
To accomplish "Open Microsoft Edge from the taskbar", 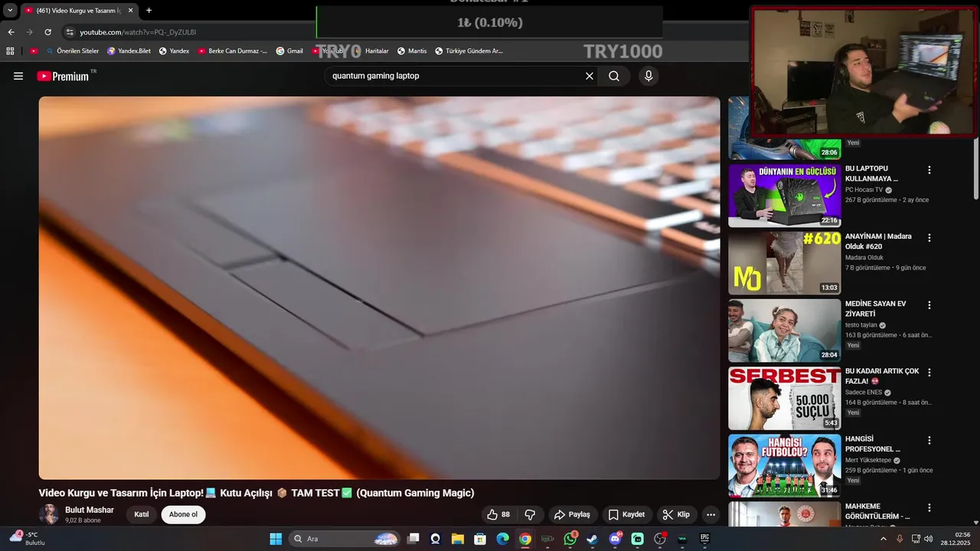I will click(502, 539).
